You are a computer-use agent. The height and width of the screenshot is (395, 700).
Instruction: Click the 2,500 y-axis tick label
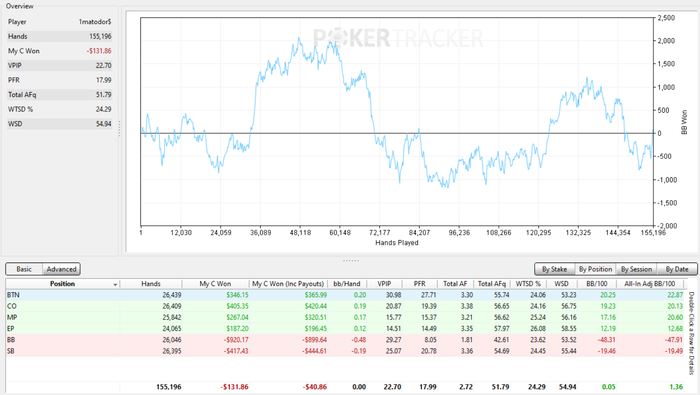(666, 18)
